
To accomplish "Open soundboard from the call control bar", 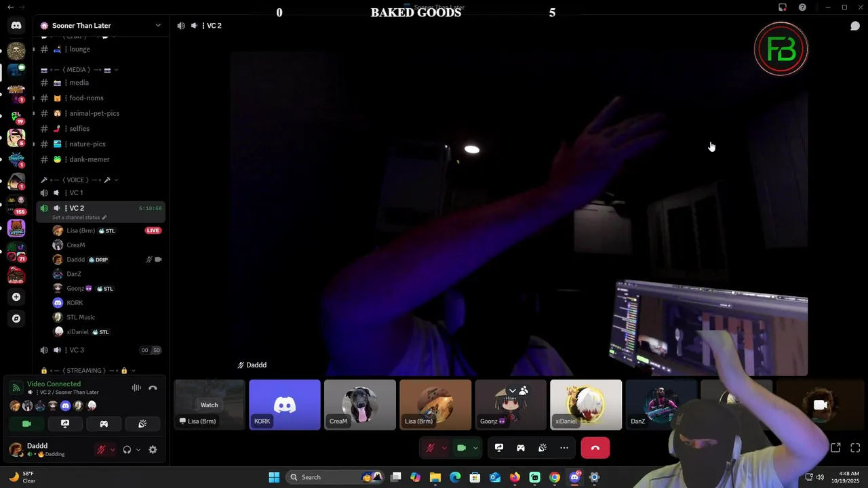I will click(542, 448).
